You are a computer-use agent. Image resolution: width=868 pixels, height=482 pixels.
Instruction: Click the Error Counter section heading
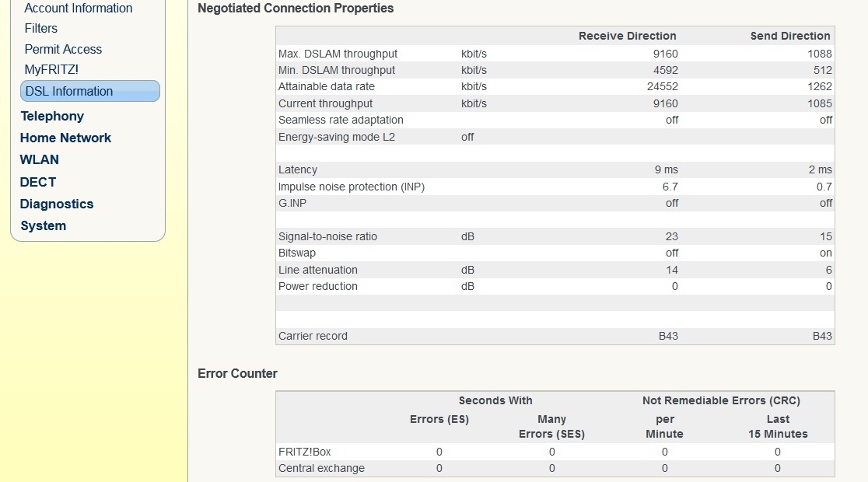coord(237,374)
